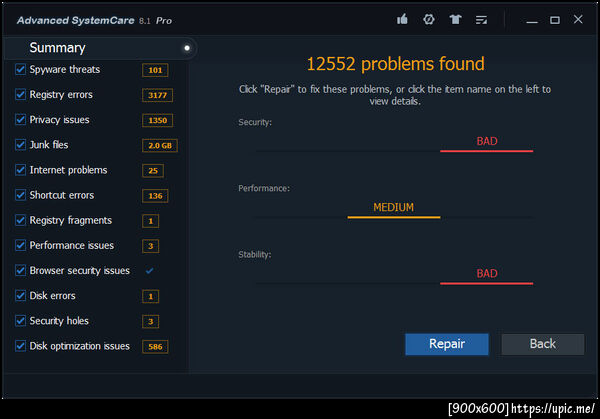Uncheck Browser security issues checkbox
The image size is (600, 419).
coord(20,271)
